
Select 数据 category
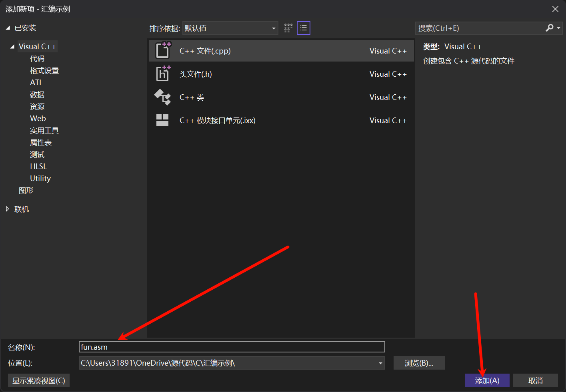pyautogui.click(x=37, y=95)
